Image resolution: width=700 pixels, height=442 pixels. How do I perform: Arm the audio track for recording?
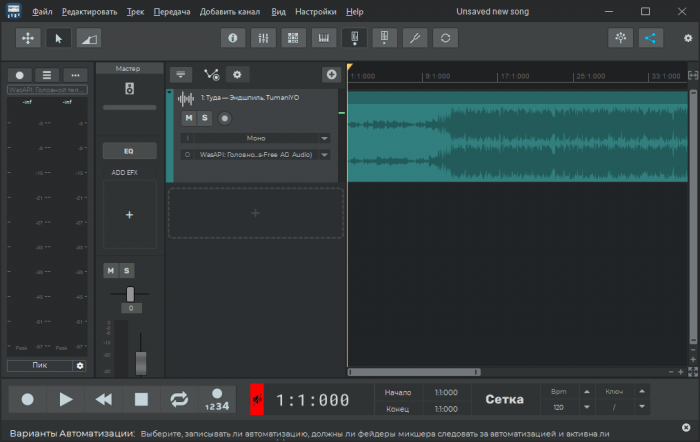(225, 118)
